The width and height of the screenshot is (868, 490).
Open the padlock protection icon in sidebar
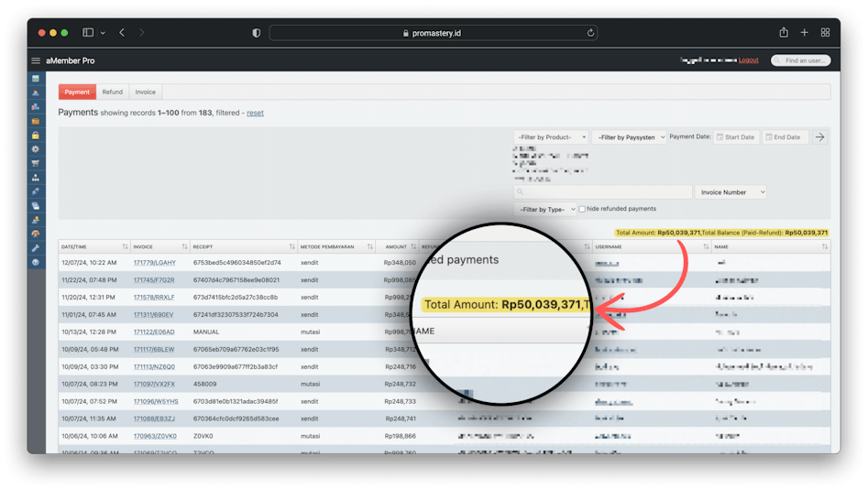coord(36,135)
